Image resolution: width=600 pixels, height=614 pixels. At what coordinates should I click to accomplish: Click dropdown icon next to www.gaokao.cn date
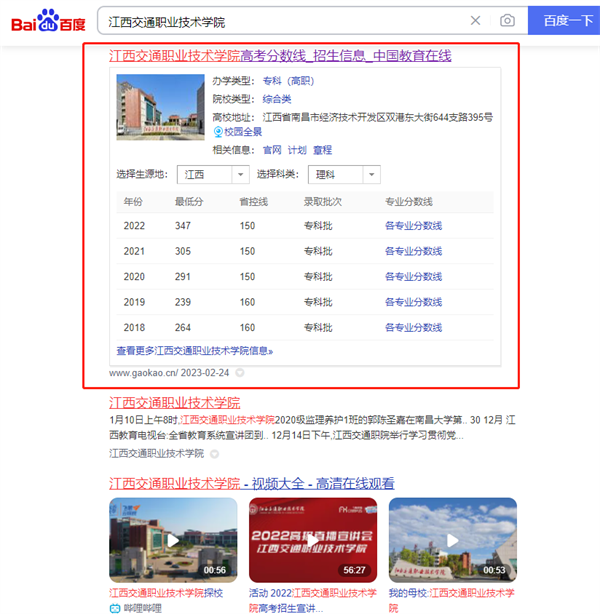click(240, 373)
